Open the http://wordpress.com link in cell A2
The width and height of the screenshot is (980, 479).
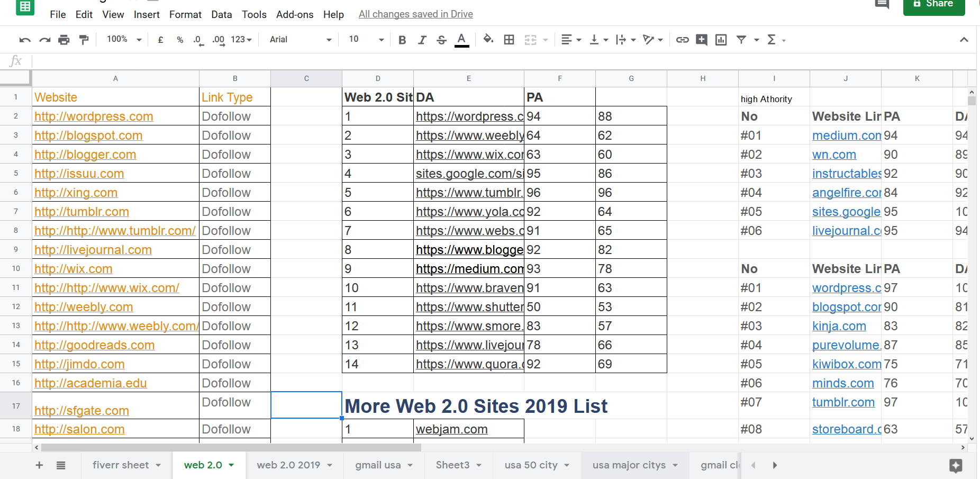tap(93, 116)
